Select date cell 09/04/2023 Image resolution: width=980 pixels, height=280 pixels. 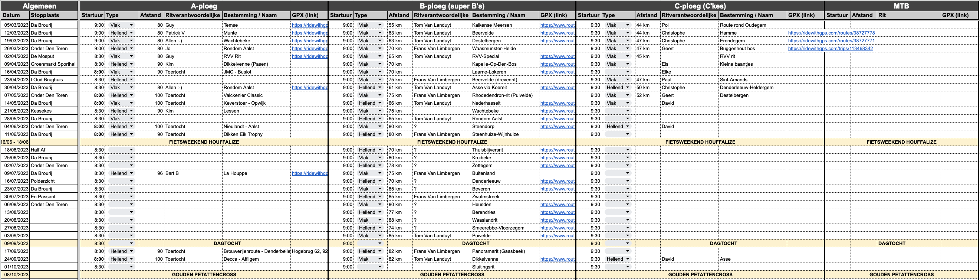pos(15,64)
